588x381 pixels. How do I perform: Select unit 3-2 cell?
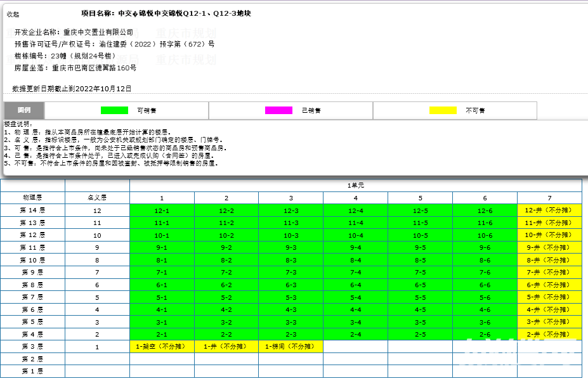coord(226,322)
